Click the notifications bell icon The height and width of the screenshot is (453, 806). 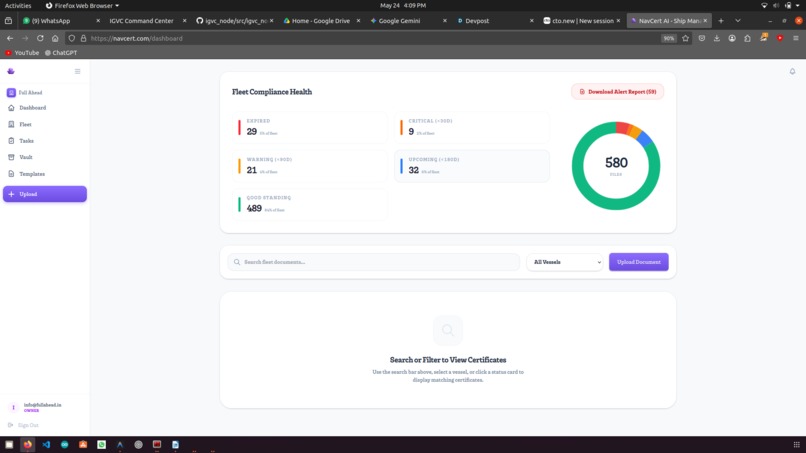[x=792, y=71]
